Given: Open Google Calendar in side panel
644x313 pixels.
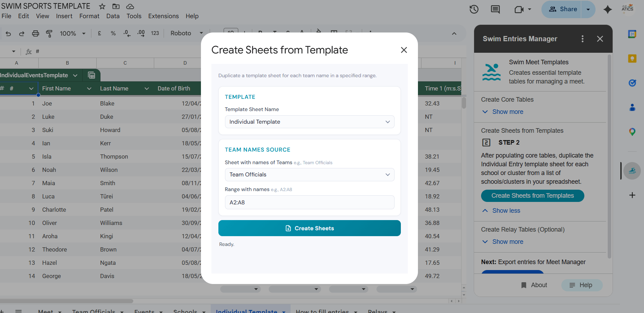Looking at the screenshot, I should [x=632, y=34].
